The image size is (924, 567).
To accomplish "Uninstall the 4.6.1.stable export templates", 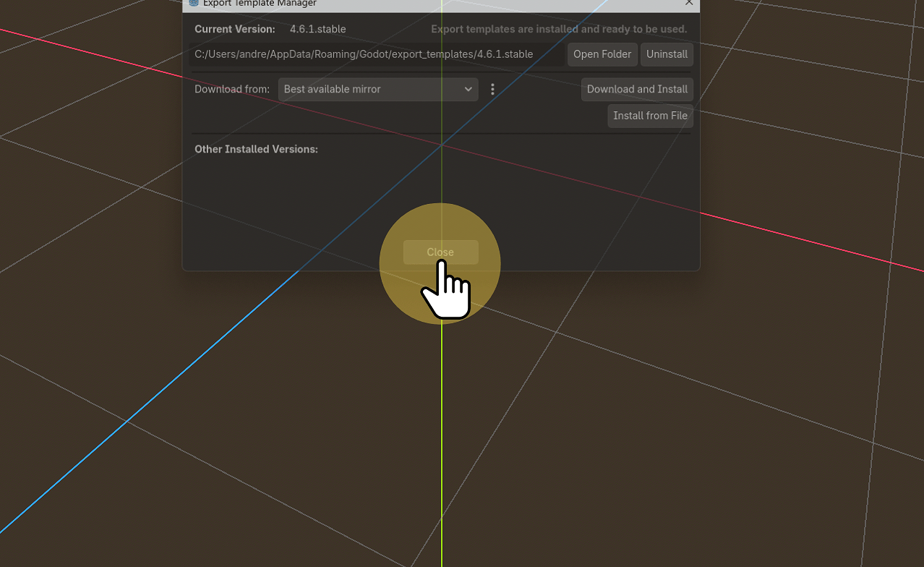I will click(667, 54).
